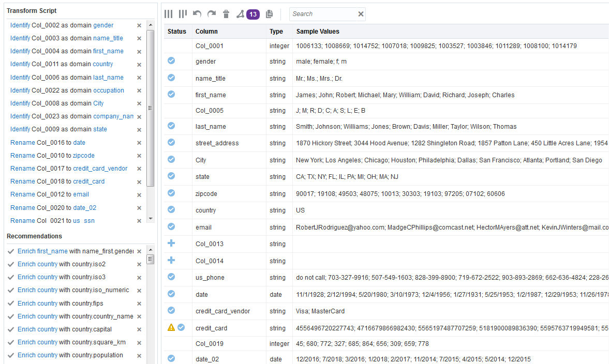The height and width of the screenshot is (364, 609).
Task: Remove Rename Col_0018 to credit_card step
Action: (139, 181)
